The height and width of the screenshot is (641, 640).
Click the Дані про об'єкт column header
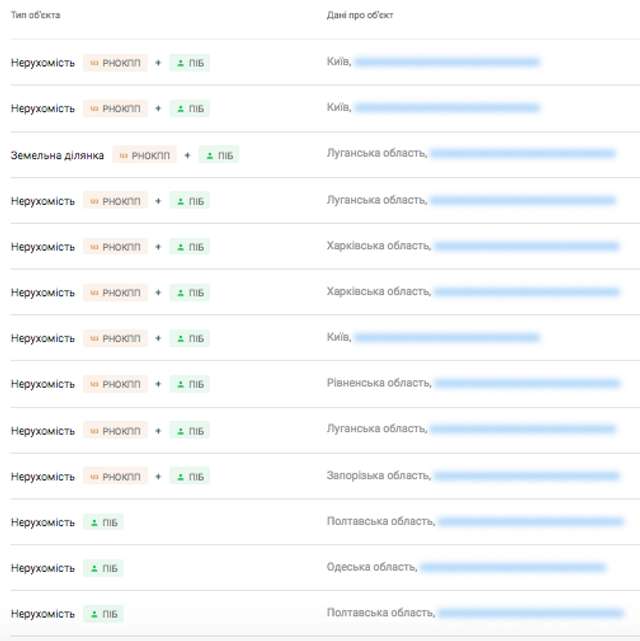point(360,16)
